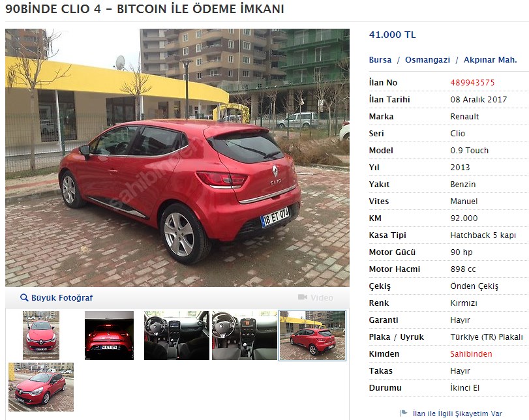Click the main red Clio photo
Screen dimensions: 529x420
(177, 158)
